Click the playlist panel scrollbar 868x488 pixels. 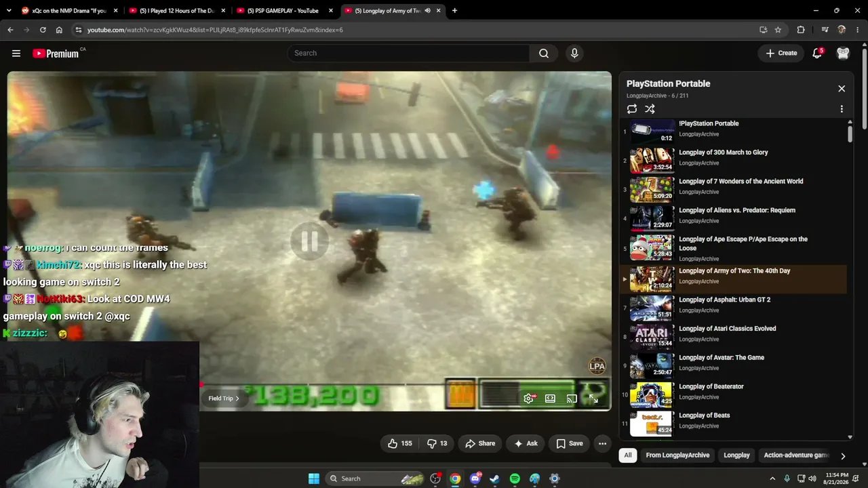pos(850,134)
